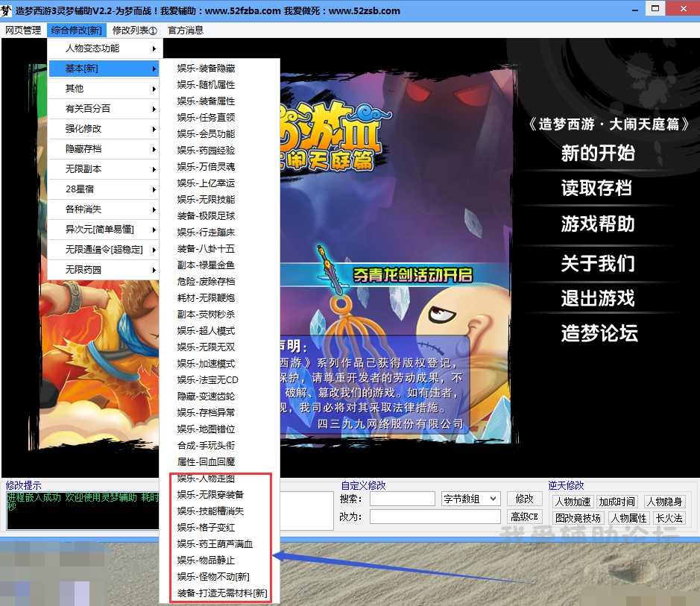The width and height of the screenshot is (700, 606).
Task: Select 耗材-无限鞭炮 menu entry
Action: (x=220, y=297)
